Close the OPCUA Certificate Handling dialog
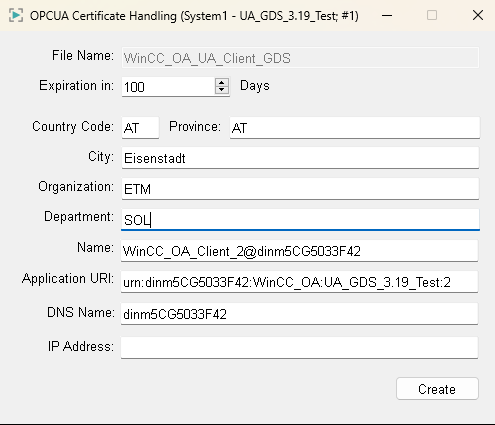Viewport: 495px width, 425px height. (x=478, y=15)
